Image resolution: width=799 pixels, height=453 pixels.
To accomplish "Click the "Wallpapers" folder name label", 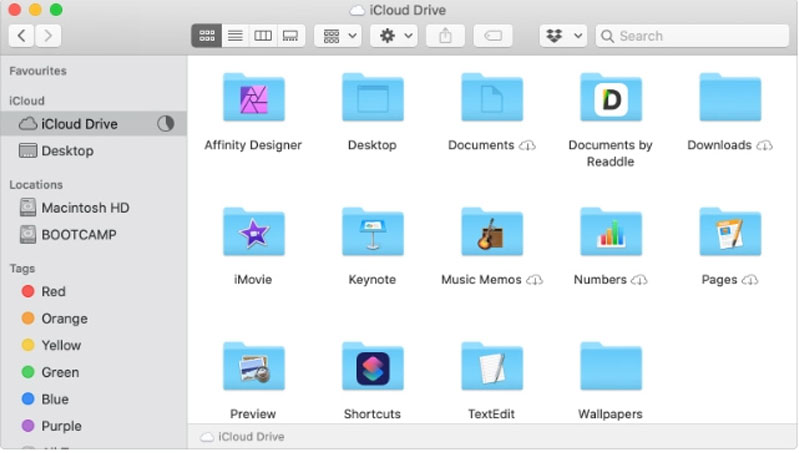I will click(610, 414).
